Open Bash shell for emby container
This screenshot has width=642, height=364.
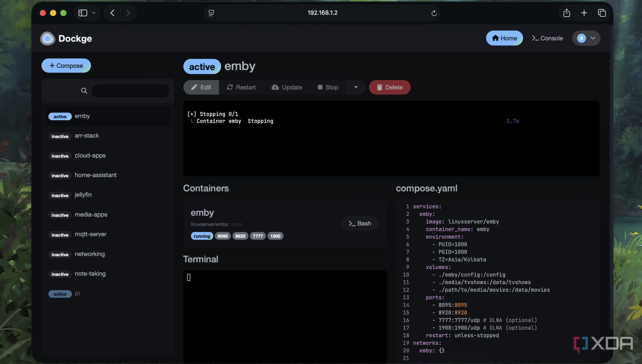point(360,223)
